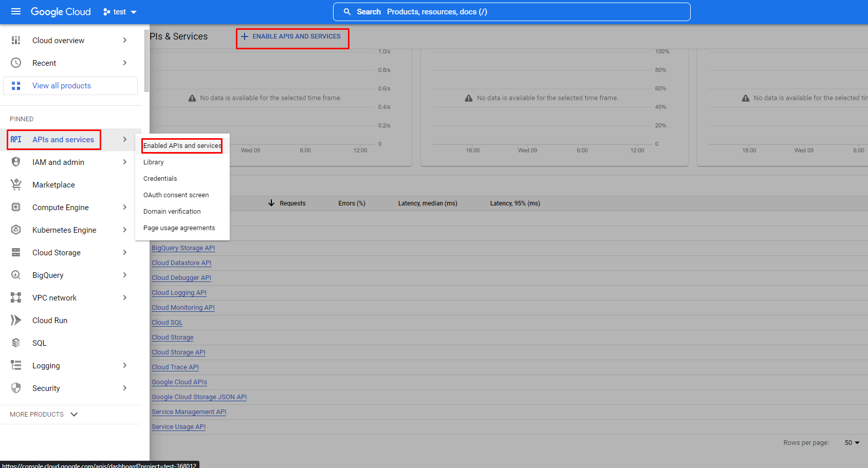
Task: Click the sort arrow beside Requests column
Action: point(271,203)
